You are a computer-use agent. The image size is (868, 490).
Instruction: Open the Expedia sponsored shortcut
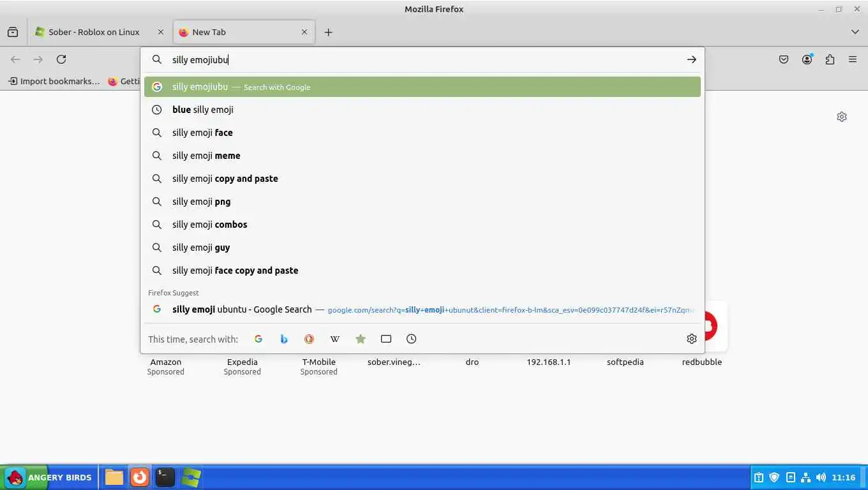pos(243,362)
